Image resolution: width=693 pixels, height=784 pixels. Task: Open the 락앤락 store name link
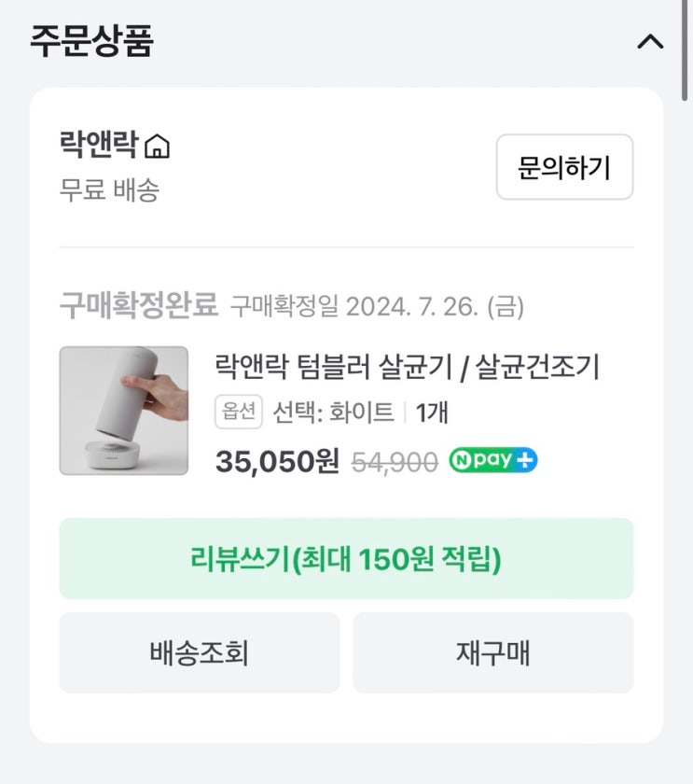(x=98, y=146)
